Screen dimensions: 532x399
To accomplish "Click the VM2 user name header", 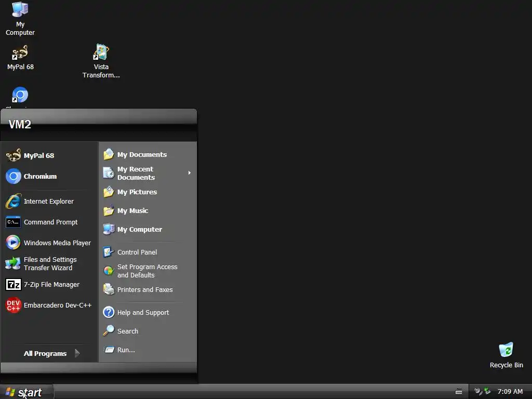I will 20,125.
